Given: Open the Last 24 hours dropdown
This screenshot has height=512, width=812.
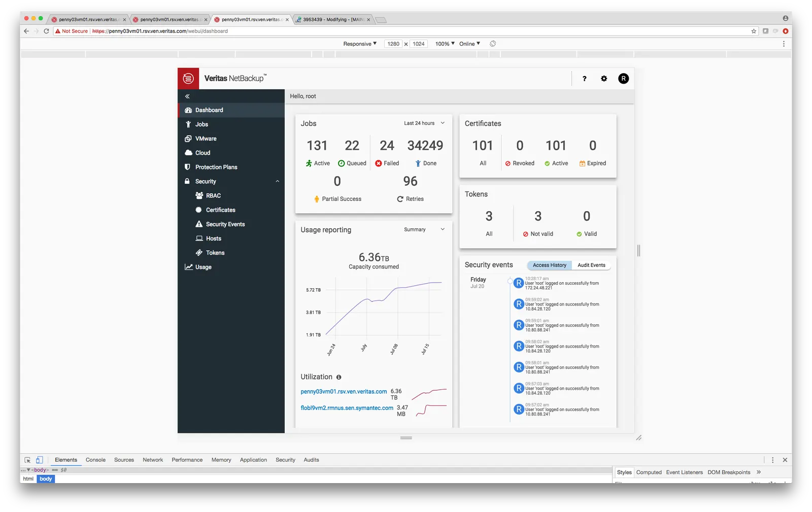Looking at the screenshot, I should coord(424,123).
